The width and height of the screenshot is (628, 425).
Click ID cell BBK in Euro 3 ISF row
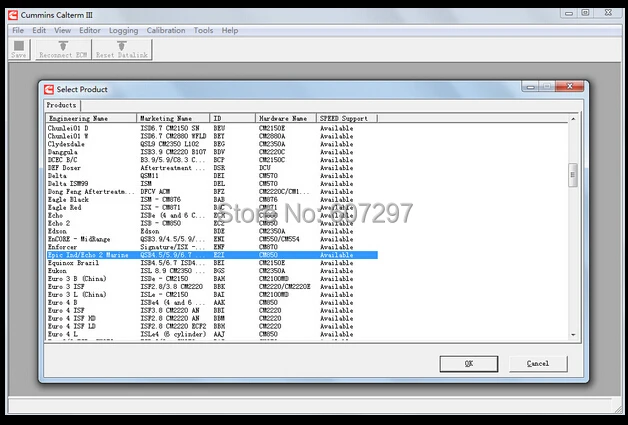(219, 287)
